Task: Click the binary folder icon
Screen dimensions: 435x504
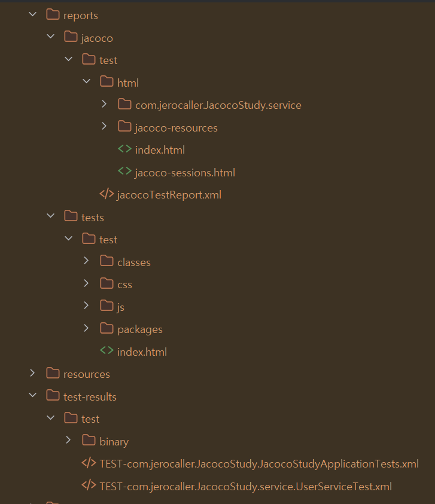Action: tap(89, 441)
